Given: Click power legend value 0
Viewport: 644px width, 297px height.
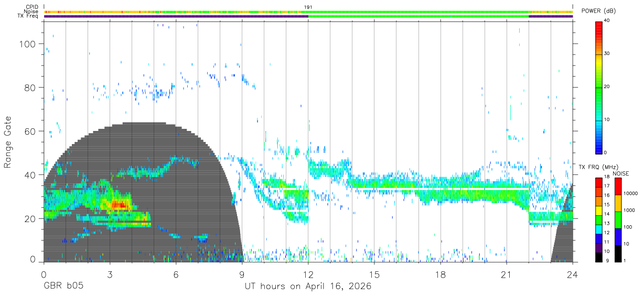Looking at the screenshot, I should click(x=606, y=152).
